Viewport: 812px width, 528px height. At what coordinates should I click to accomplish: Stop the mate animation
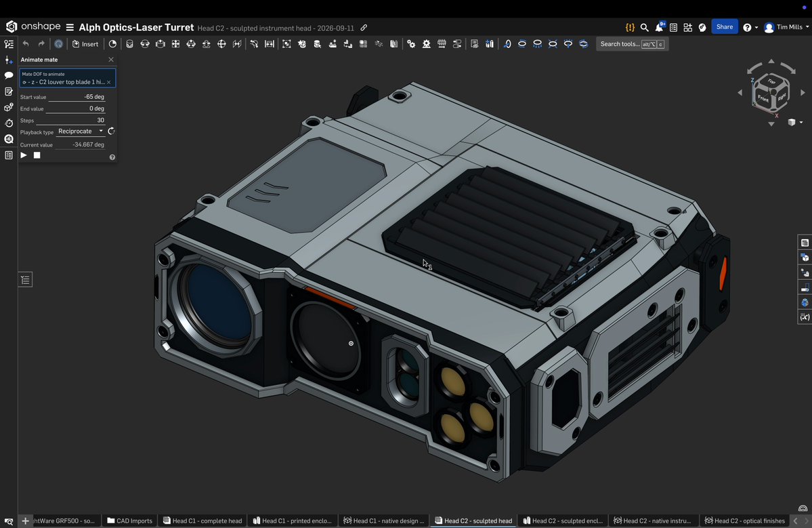coord(37,155)
